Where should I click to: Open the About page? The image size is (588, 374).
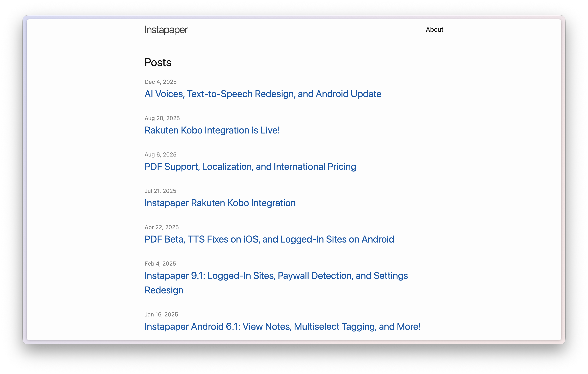[434, 29]
